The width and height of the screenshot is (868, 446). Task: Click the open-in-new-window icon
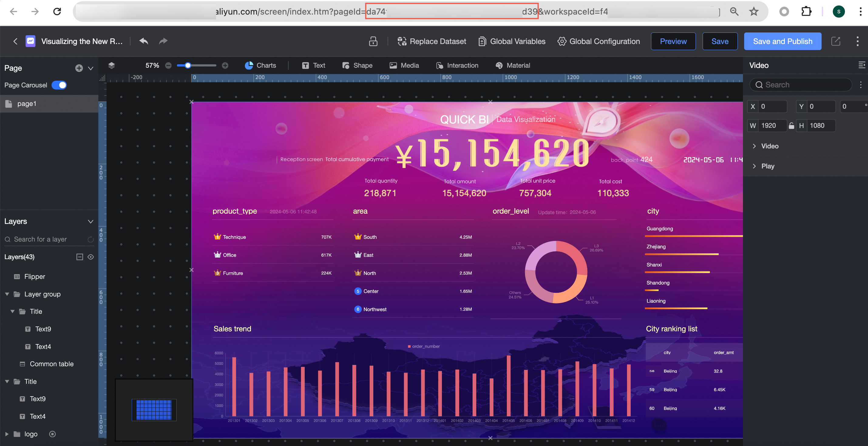(836, 41)
